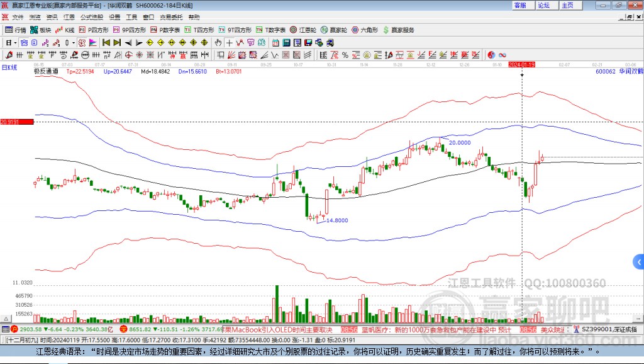Expand the blue side panel arrow

click(639, 261)
